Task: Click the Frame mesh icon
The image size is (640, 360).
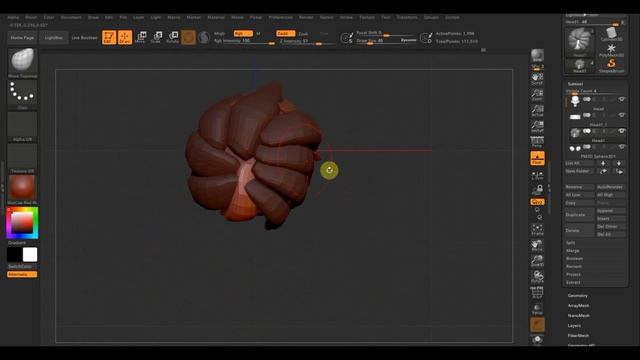Action: tap(537, 230)
